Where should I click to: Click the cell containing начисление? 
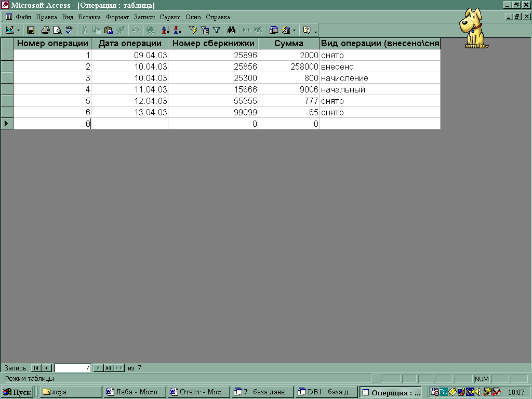380,78
